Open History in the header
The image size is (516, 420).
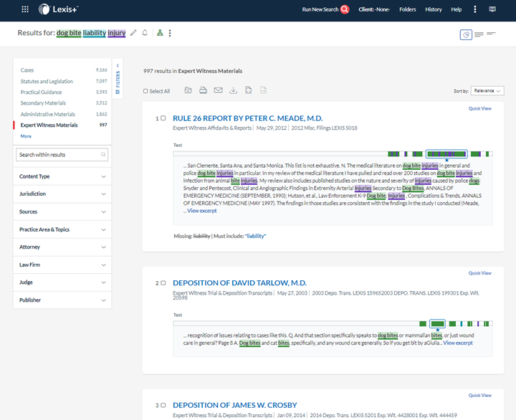point(434,9)
